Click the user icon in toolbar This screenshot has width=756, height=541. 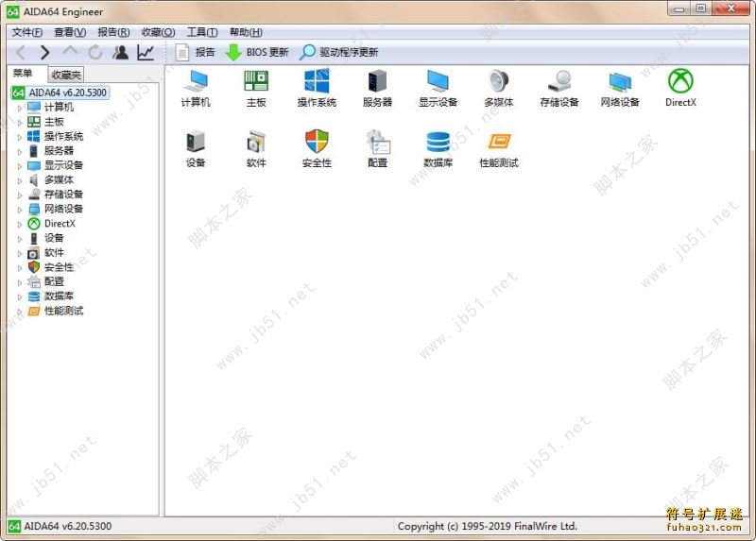(x=121, y=52)
